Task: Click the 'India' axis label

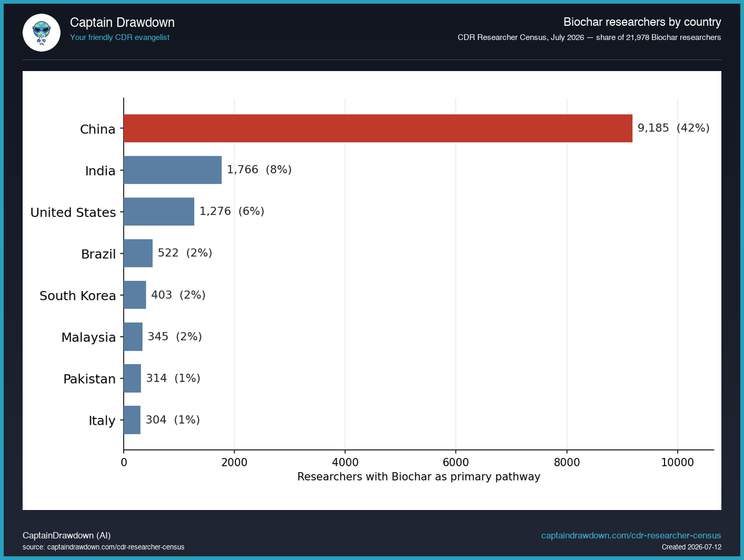Action: (x=100, y=171)
